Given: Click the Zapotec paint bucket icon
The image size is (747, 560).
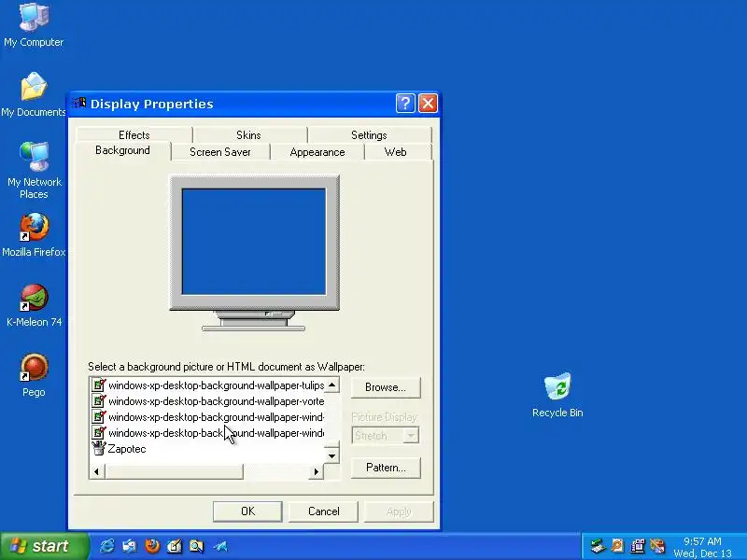Looking at the screenshot, I should (99, 449).
